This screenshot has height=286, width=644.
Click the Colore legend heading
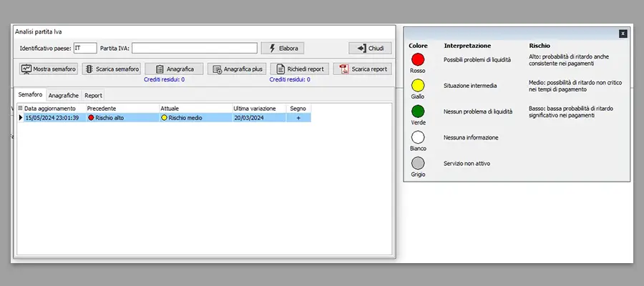418,46
